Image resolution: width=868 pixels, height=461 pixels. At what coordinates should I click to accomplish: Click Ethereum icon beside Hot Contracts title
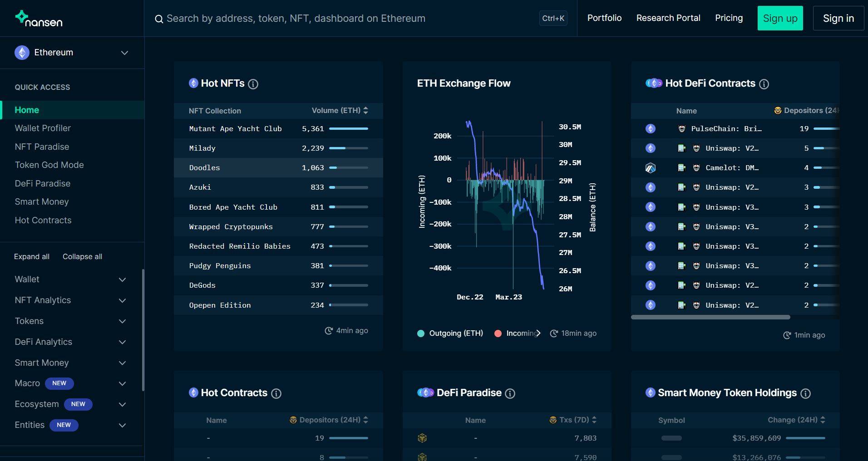click(193, 392)
